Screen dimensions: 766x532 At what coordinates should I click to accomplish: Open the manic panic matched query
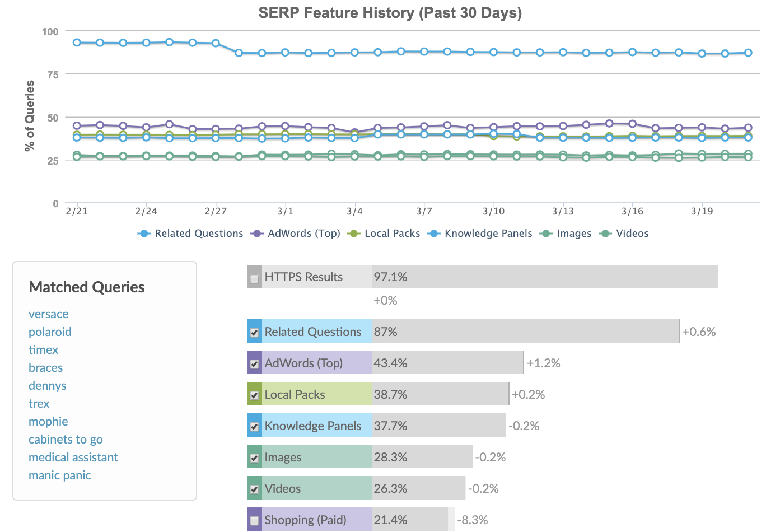tap(59, 475)
